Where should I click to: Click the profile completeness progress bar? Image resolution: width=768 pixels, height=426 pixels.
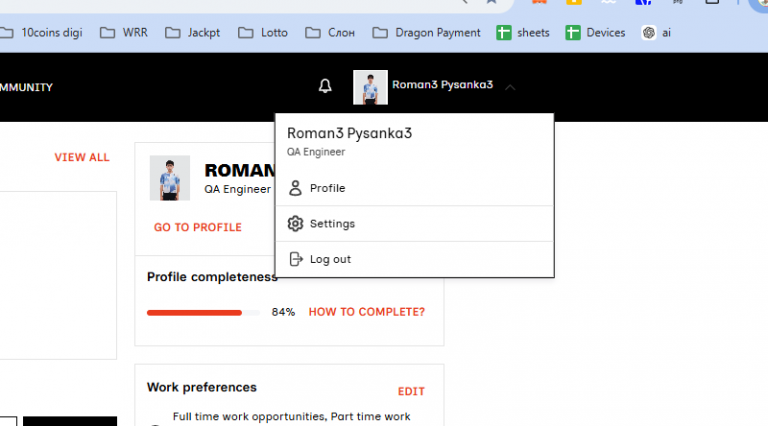tap(203, 313)
